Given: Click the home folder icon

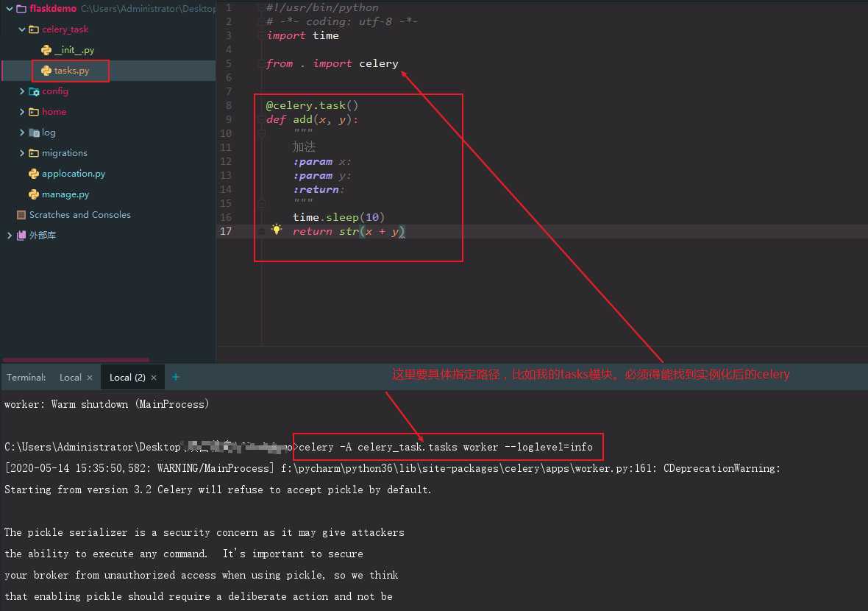Looking at the screenshot, I should (34, 112).
